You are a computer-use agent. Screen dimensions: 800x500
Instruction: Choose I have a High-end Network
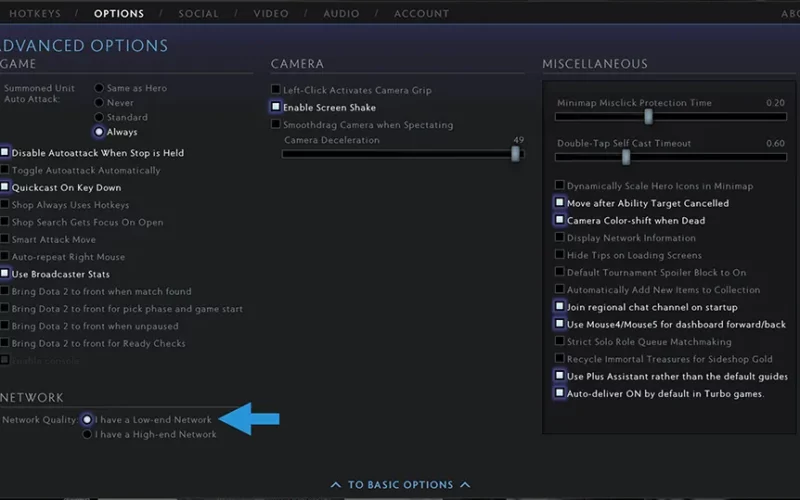pyautogui.click(x=87, y=434)
